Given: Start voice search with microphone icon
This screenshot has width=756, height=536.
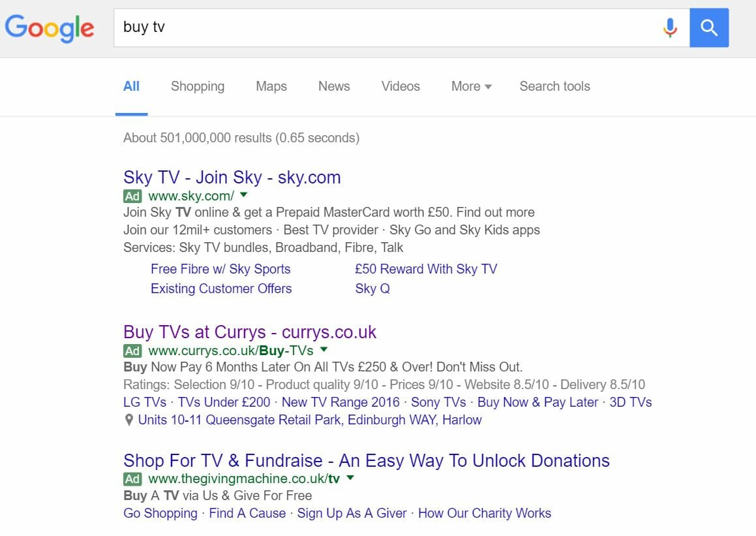Looking at the screenshot, I should (x=670, y=27).
